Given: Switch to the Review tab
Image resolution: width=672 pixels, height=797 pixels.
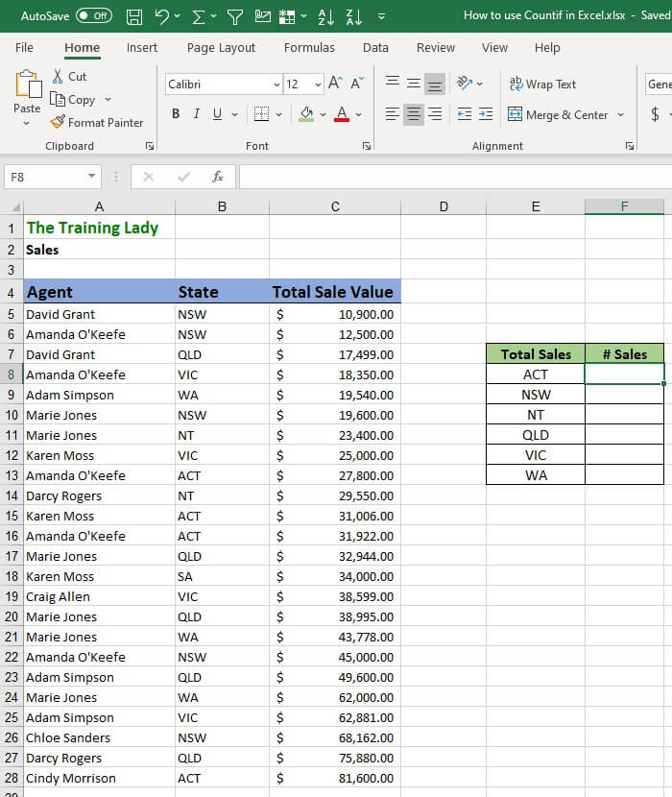Looking at the screenshot, I should point(436,48).
